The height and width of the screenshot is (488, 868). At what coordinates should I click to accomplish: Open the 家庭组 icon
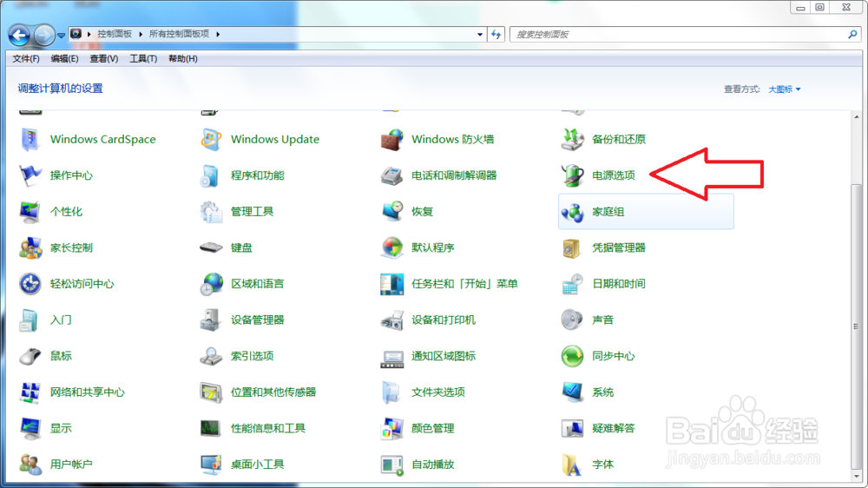[572, 212]
